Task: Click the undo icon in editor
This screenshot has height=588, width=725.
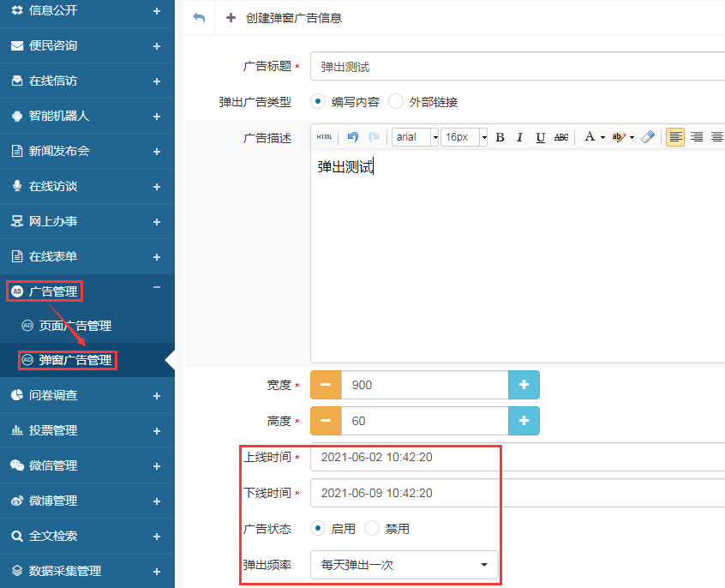Action: (352, 137)
